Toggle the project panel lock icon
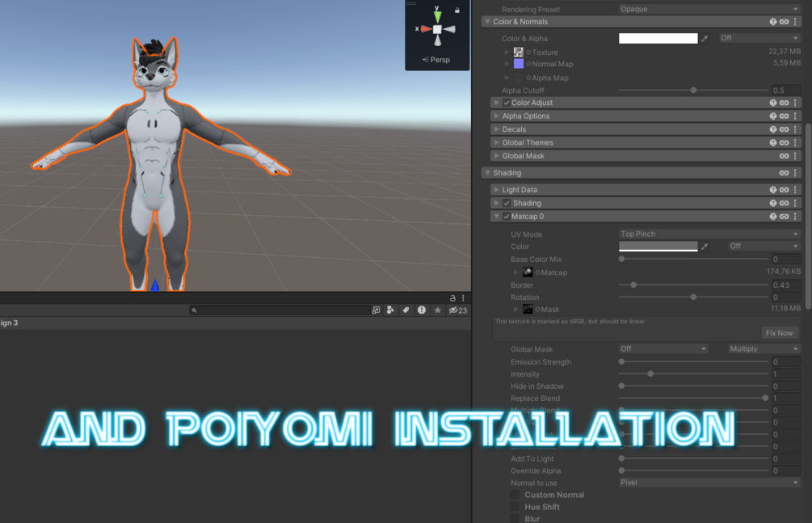The image size is (812, 523). pyautogui.click(x=452, y=298)
